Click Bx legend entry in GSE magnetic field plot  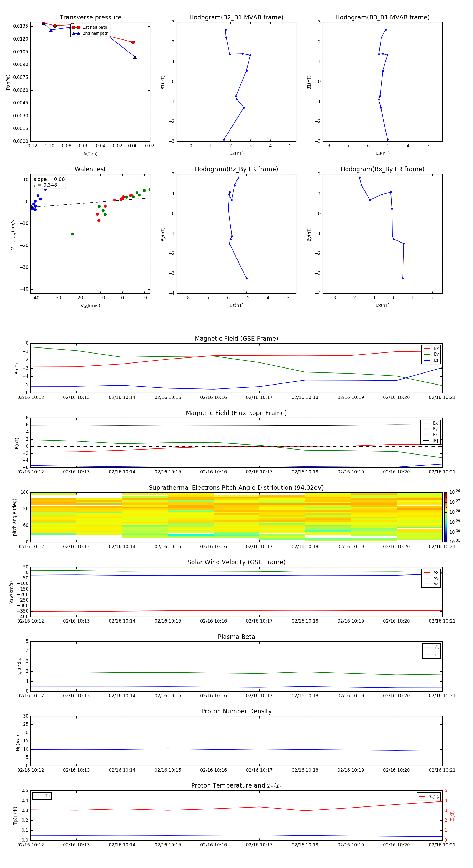[x=431, y=349]
